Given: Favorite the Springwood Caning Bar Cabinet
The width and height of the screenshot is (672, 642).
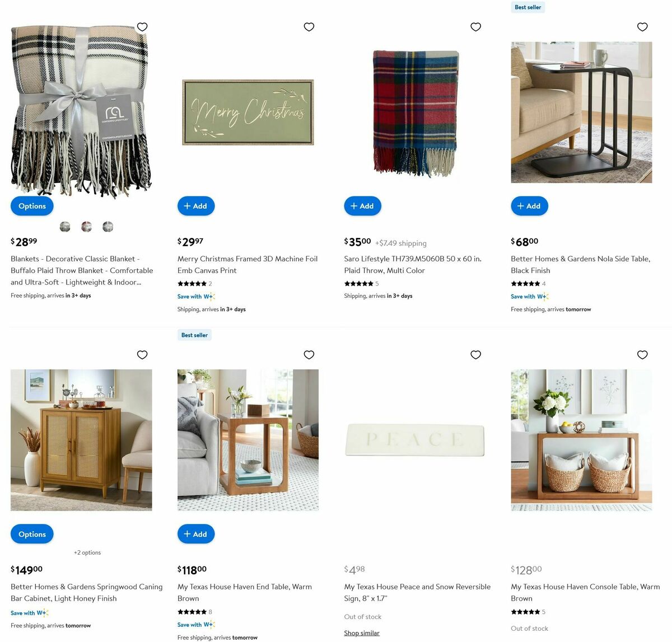Looking at the screenshot, I should click(x=142, y=355).
